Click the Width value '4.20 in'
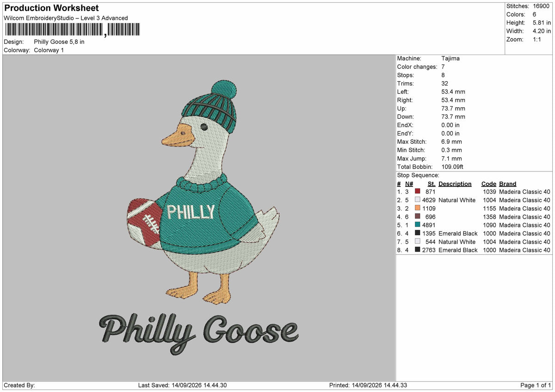Image resolution: width=555 pixels, height=392 pixels. 542,31
